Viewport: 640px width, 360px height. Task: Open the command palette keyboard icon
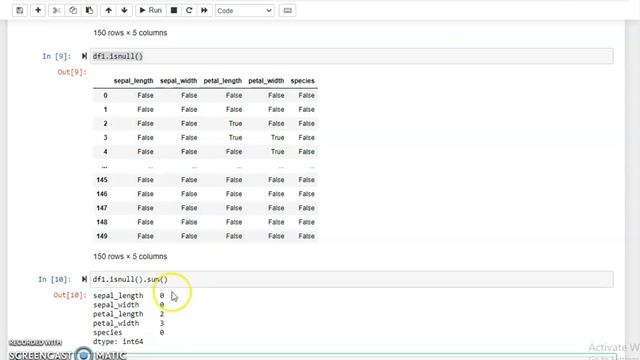[288, 11]
